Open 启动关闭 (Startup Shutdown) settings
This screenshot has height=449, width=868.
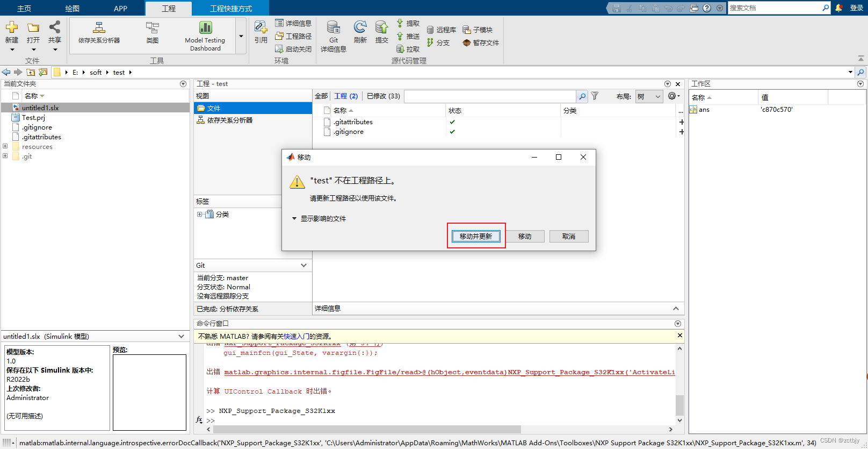293,49
